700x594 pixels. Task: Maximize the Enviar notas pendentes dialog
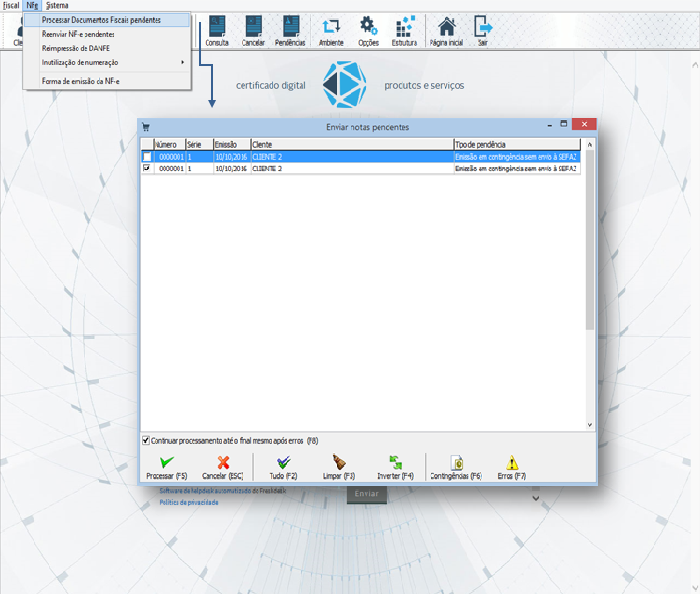pyautogui.click(x=564, y=124)
